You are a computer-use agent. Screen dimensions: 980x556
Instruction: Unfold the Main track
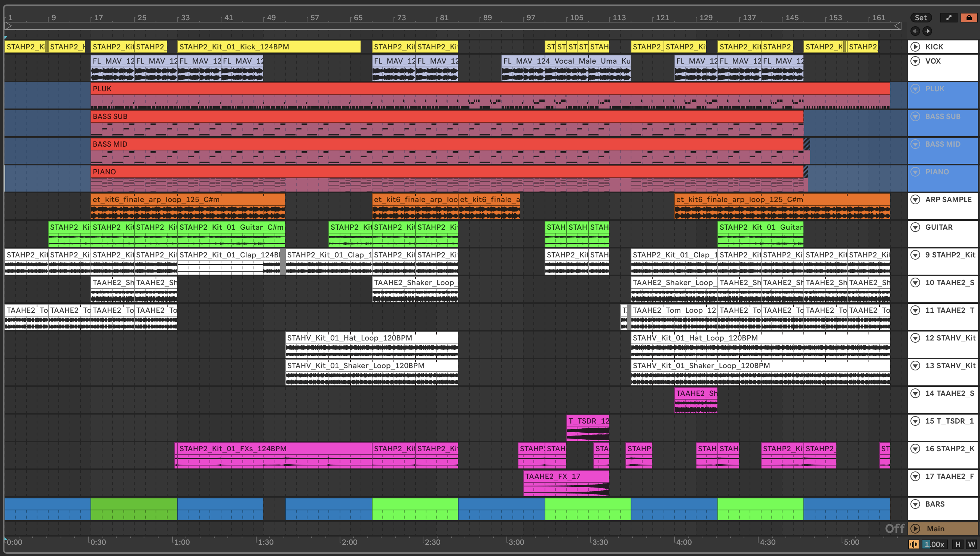(916, 529)
